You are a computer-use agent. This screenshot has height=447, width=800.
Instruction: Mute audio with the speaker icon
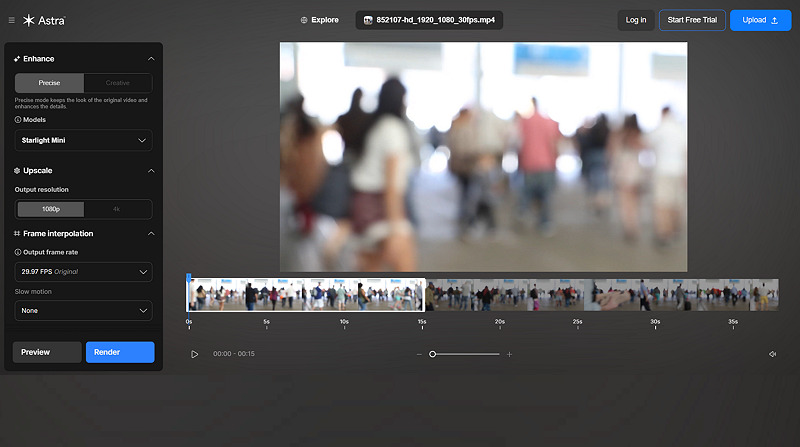pyautogui.click(x=772, y=354)
